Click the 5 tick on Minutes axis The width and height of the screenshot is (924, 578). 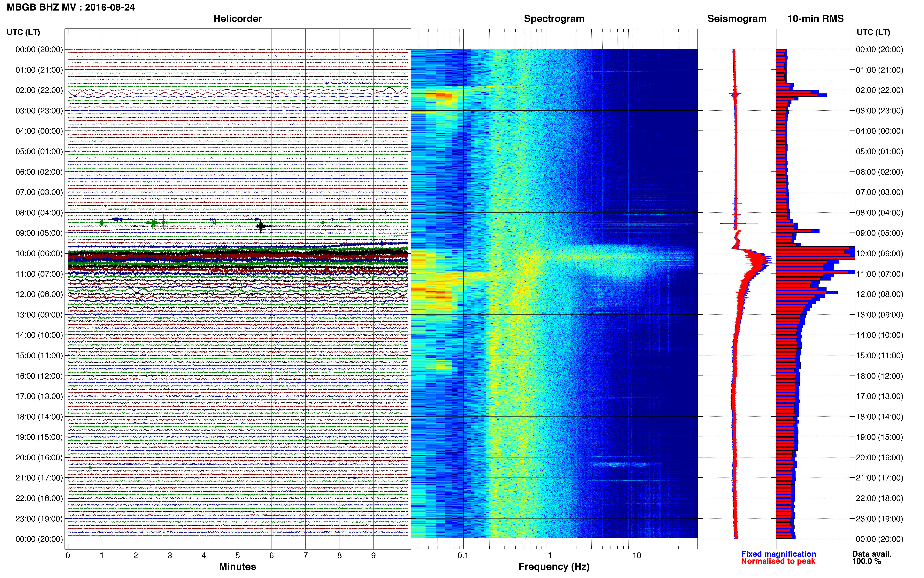(x=238, y=555)
